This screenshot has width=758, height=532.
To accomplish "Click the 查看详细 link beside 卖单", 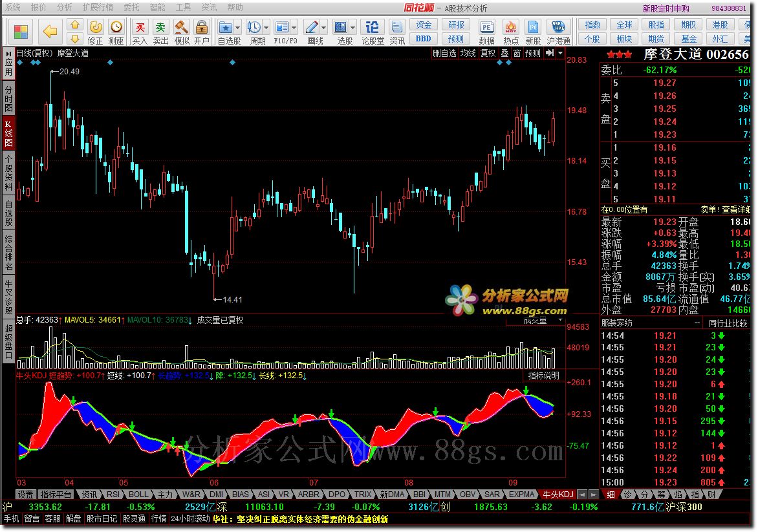I will [x=736, y=209].
